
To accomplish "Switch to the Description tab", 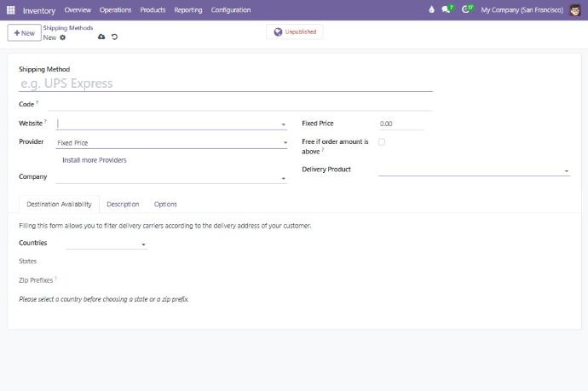I will tap(123, 204).
